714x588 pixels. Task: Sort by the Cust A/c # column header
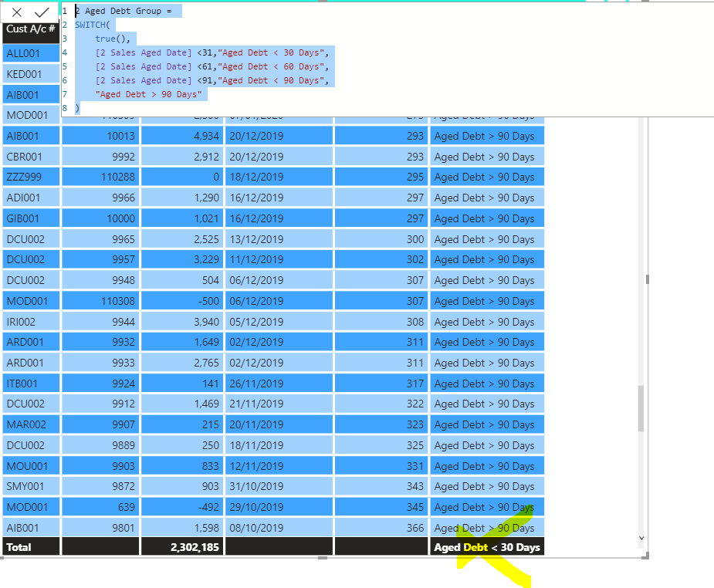pos(31,29)
